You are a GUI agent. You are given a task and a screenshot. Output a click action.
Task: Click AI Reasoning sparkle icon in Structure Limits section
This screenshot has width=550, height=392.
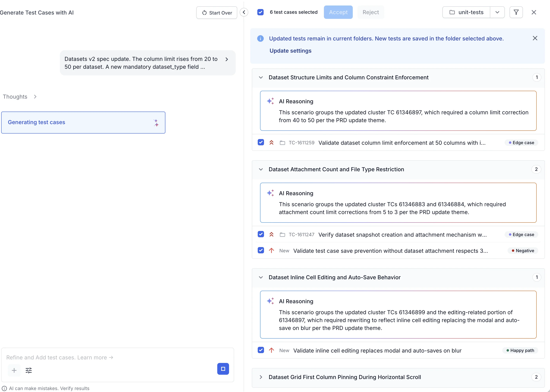(x=270, y=101)
